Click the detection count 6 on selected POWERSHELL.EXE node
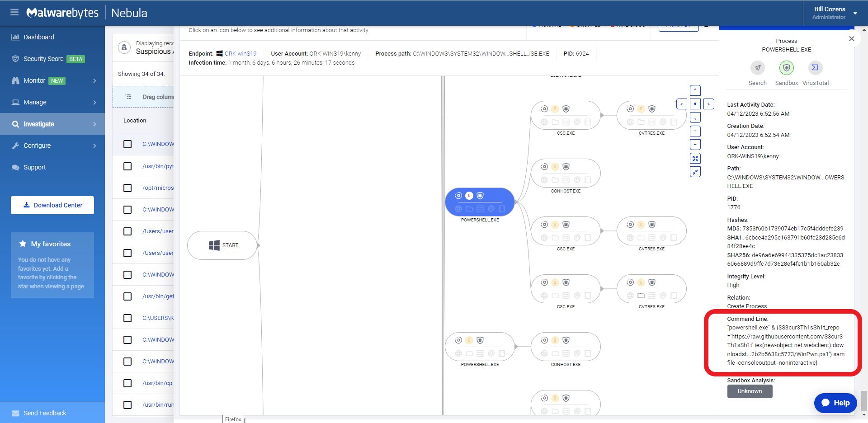Screen dimensions: 868x423 click(x=469, y=196)
